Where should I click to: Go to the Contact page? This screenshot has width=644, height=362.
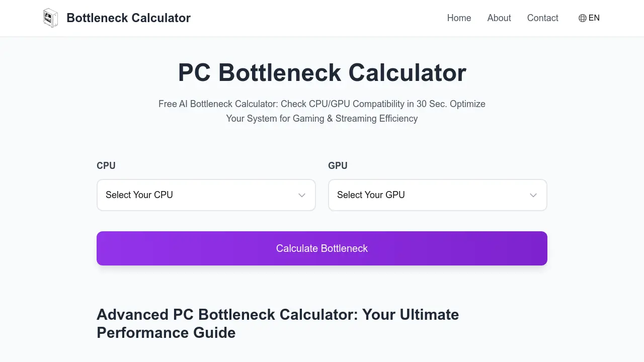[x=542, y=18]
